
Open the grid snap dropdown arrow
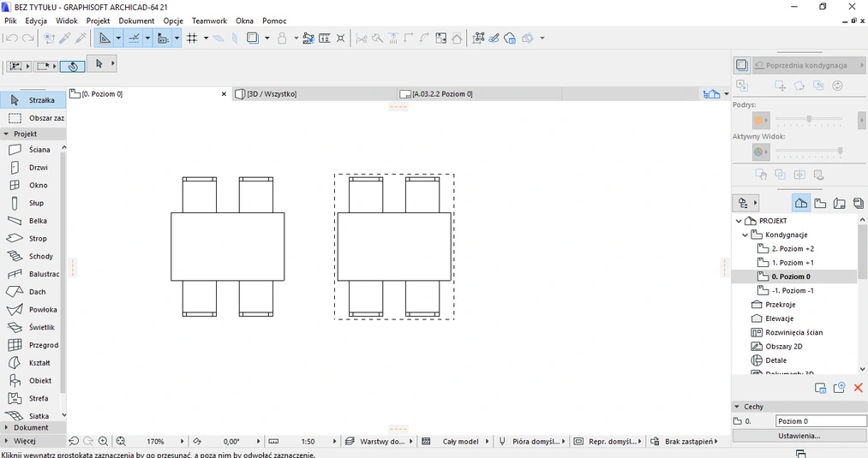pyautogui.click(x=206, y=39)
